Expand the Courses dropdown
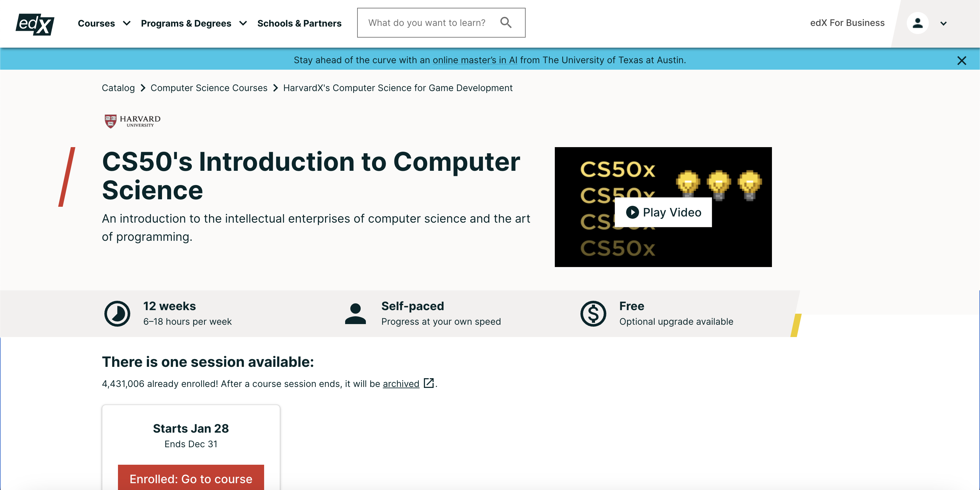980x490 pixels. 104,23
